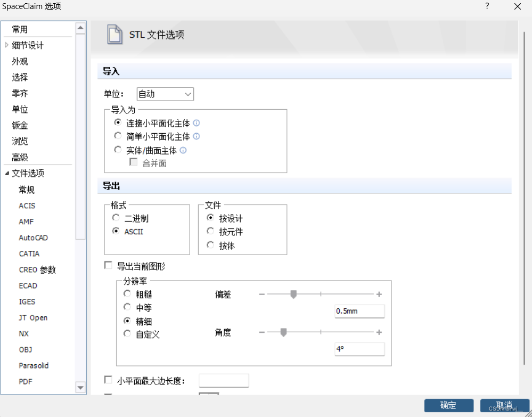This screenshot has height=417, width=532.
Task: Open the 浏览 options page
Action: click(20, 141)
